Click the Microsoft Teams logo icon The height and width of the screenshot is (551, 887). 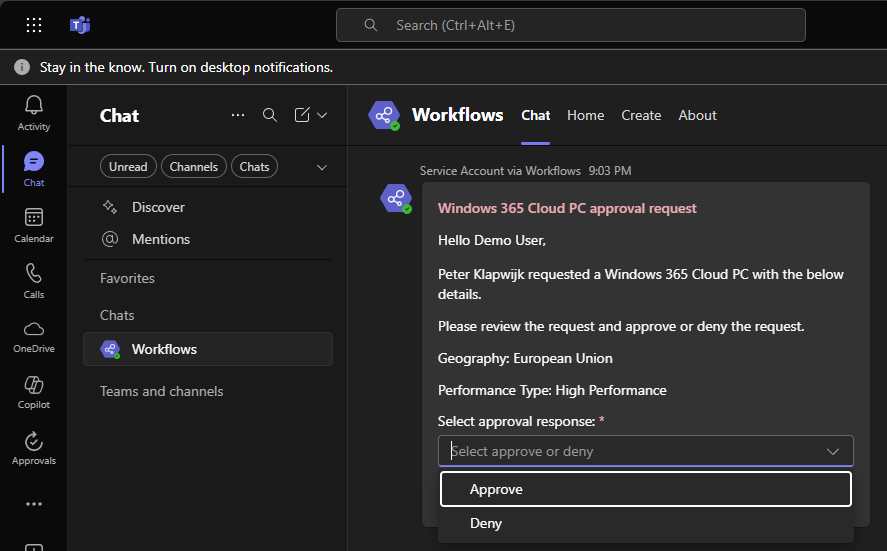(80, 25)
